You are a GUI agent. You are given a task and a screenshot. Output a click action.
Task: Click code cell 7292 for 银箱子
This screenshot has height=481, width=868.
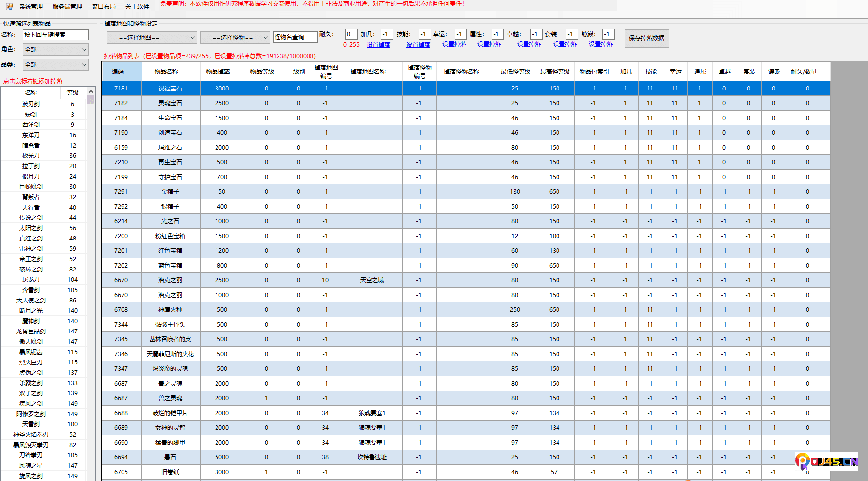point(122,207)
